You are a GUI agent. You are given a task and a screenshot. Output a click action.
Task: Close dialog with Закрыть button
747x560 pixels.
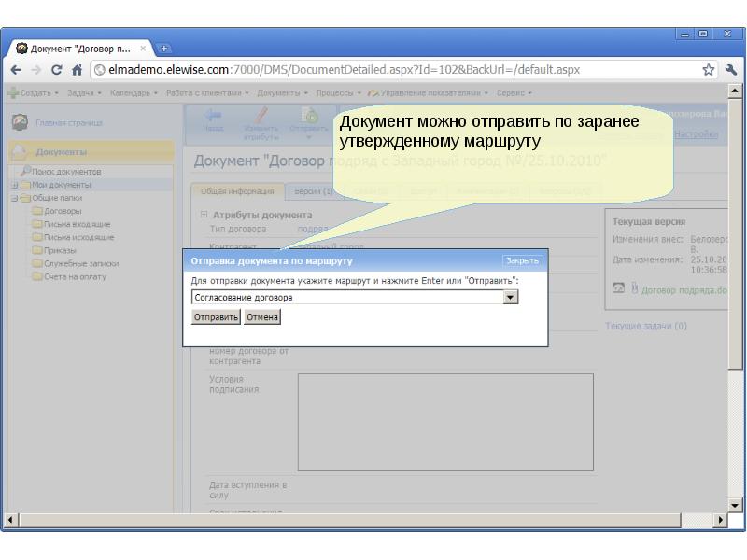click(522, 260)
